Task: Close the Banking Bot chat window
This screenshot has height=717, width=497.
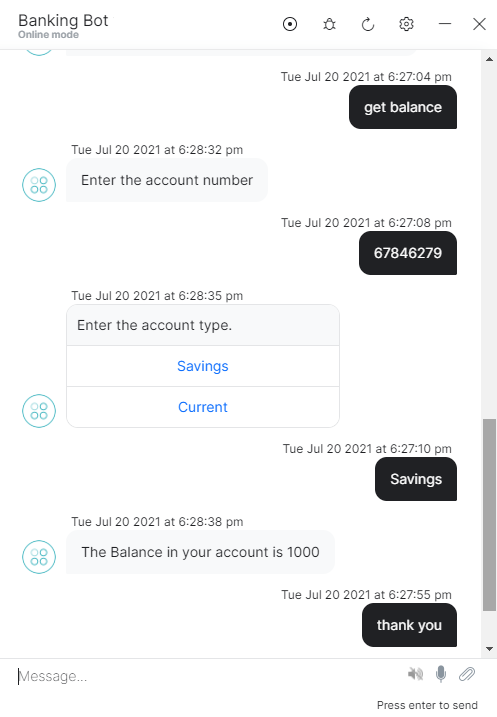Action: (479, 24)
